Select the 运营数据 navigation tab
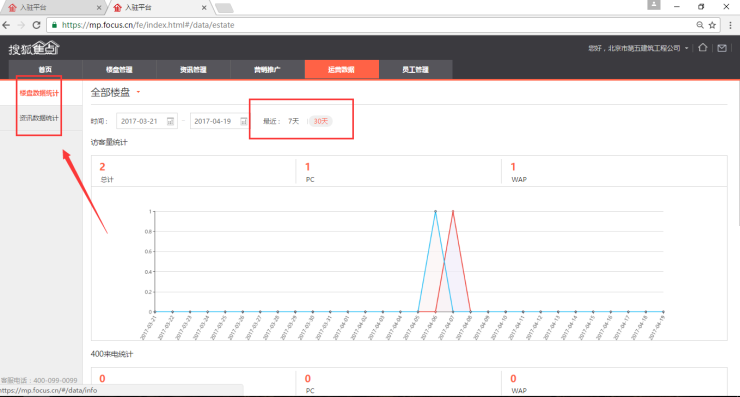Image resolution: width=740 pixels, height=397 pixels. [342, 69]
